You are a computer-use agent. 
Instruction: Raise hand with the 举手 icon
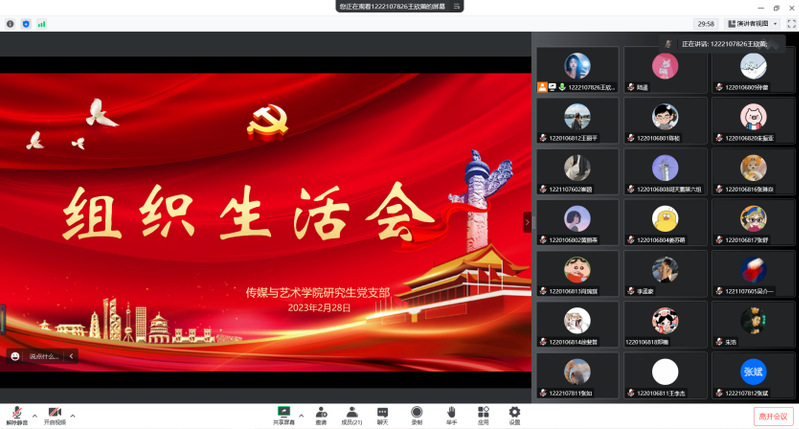(x=451, y=413)
